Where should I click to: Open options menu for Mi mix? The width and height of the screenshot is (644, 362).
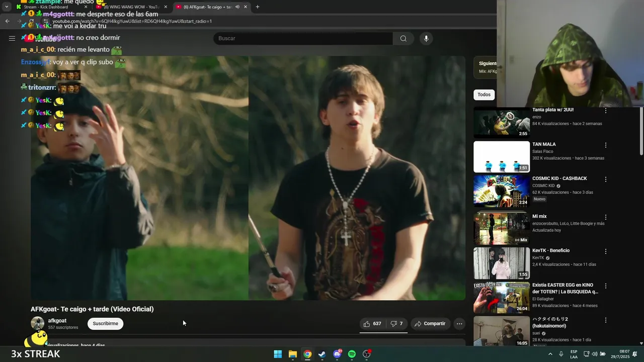(x=606, y=217)
